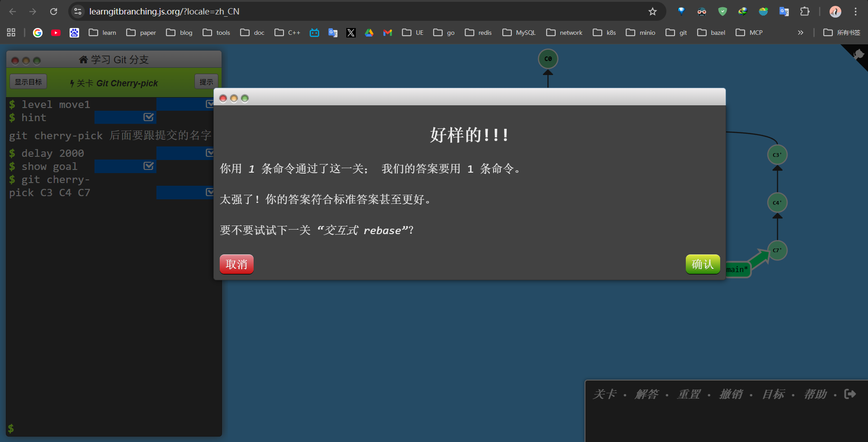This screenshot has width=868, height=442.
Task: Open the Gmail bookmark
Action: click(x=387, y=33)
